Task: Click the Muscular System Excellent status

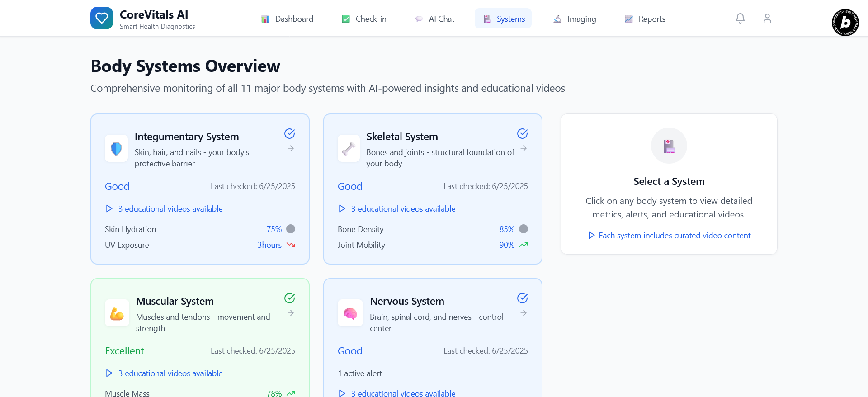Action: pyautogui.click(x=124, y=351)
